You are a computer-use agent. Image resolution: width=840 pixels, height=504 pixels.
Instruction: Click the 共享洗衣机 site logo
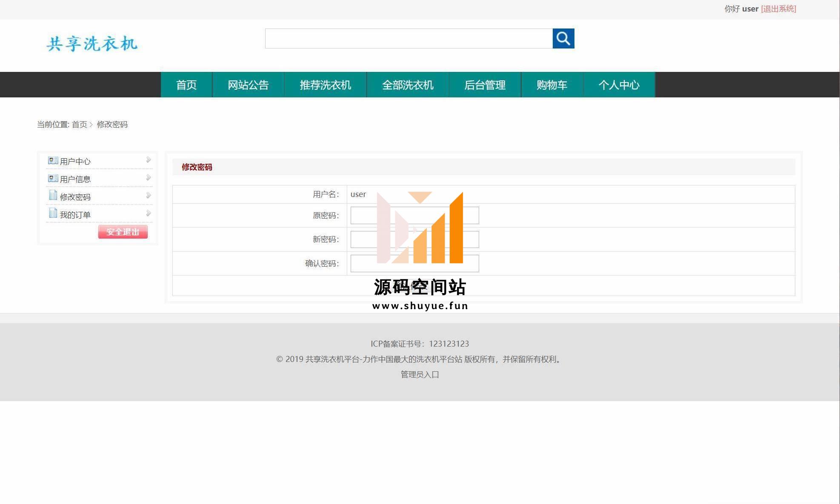pyautogui.click(x=92, y=44)
